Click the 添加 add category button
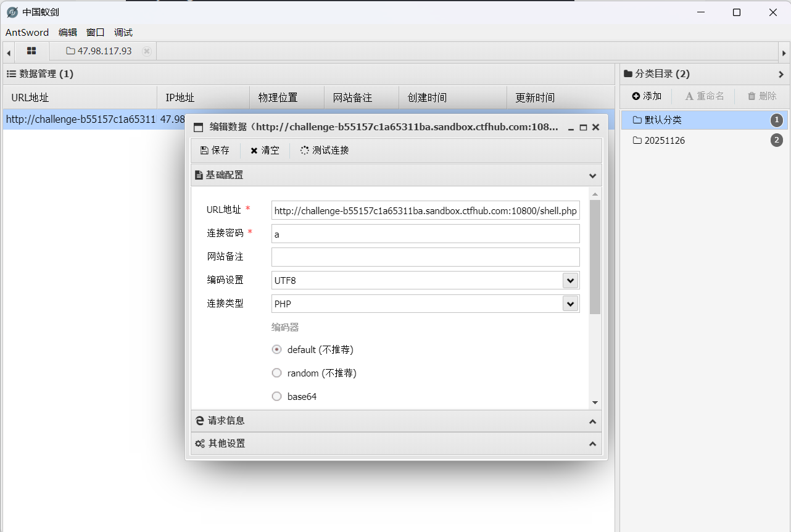 tap(647, 96)
